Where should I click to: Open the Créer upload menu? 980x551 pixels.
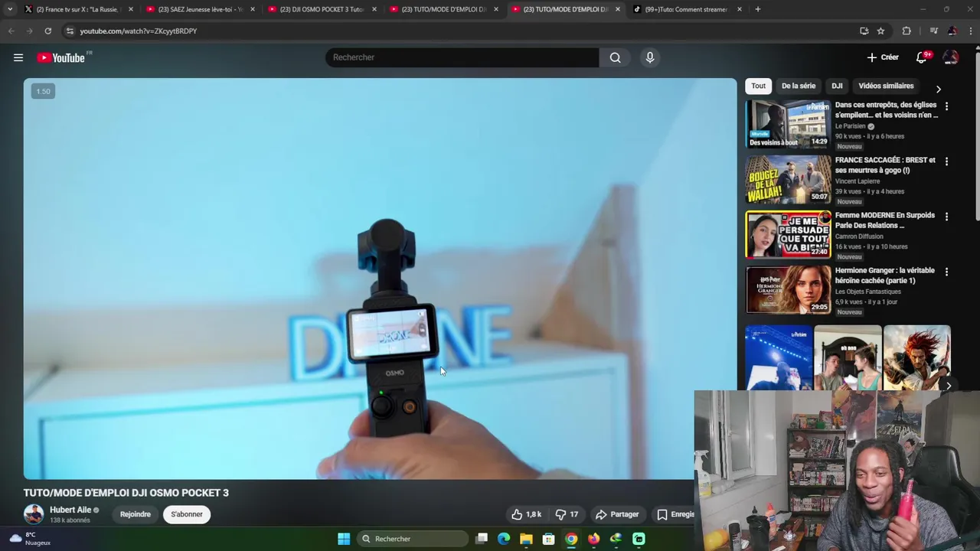coord(883,57)
